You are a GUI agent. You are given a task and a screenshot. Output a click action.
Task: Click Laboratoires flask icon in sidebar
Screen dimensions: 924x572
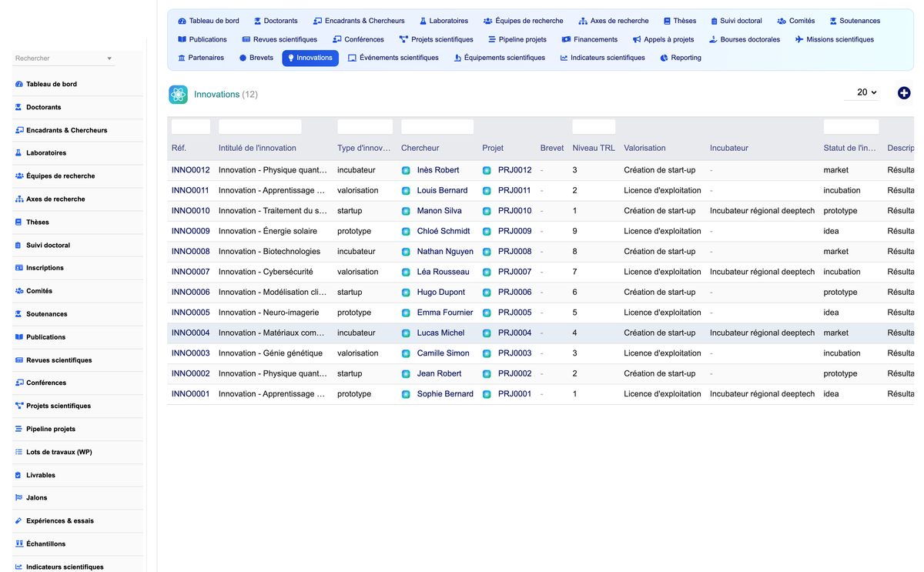tap(19, 153)
